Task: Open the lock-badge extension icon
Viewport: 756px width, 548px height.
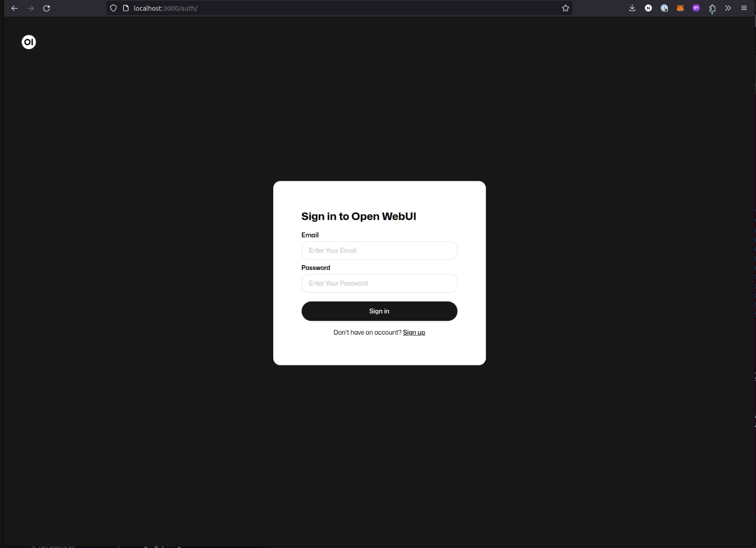Action: click(x=664, y=8)
